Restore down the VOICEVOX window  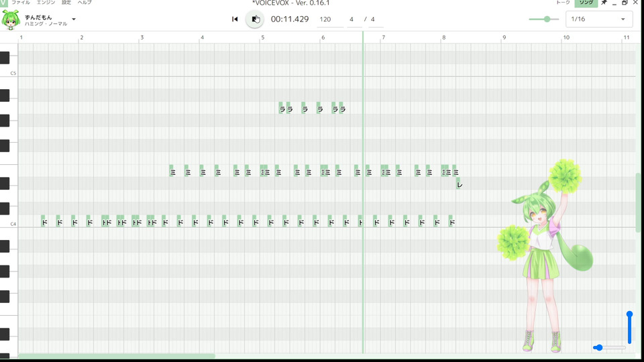pyautogui.click(x=625, y=3)
